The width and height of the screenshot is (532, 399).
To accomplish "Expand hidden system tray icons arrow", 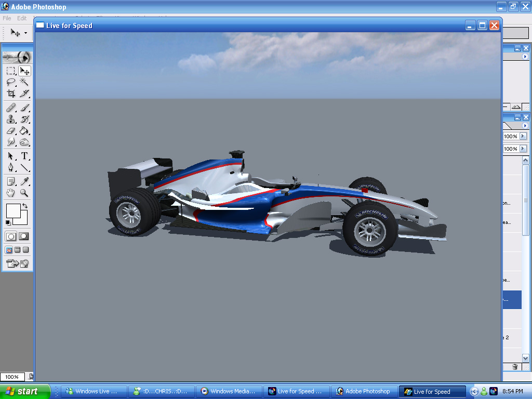I will coord(474,392).
